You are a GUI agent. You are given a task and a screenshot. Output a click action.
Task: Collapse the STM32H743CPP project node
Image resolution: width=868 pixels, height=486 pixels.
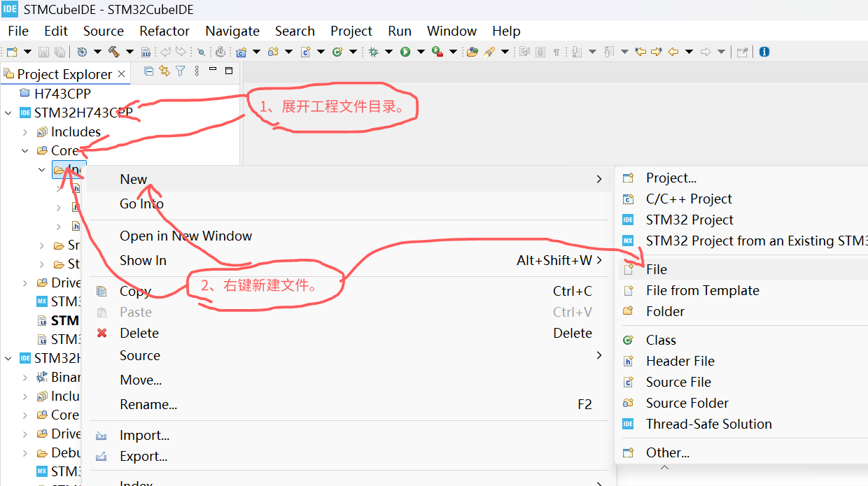click(x=8, y=113)
